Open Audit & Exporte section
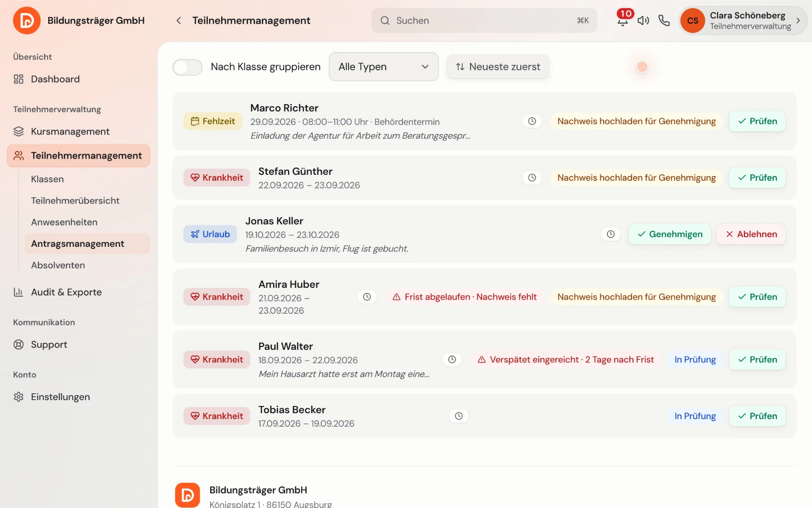812x508 pixels. [x=79, y=292]
